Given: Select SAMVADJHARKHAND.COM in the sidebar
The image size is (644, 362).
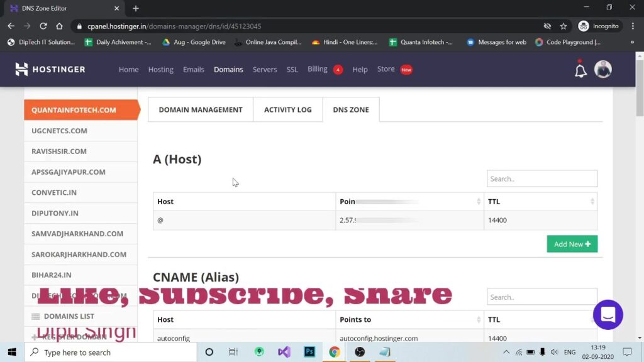Looking at the screenshot, I should pos(81,234).
